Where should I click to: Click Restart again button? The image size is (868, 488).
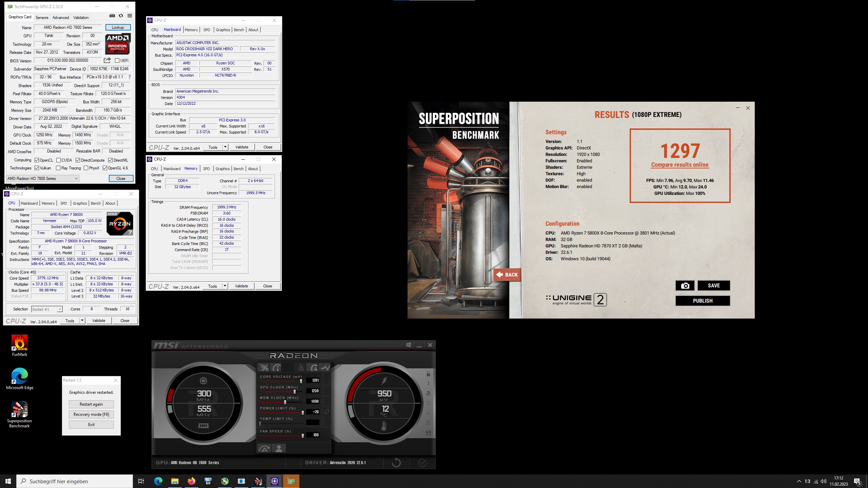click(91, 404)
